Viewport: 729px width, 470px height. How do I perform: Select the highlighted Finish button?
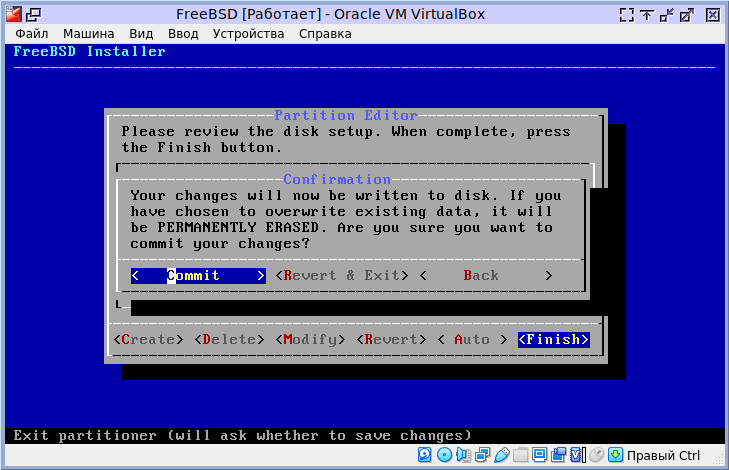[554, 339]
